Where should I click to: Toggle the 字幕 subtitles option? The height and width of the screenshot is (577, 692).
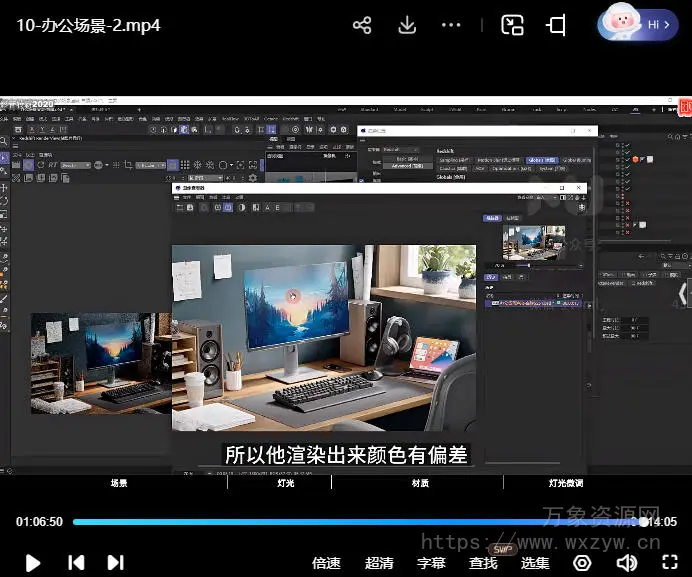point(431,563)
